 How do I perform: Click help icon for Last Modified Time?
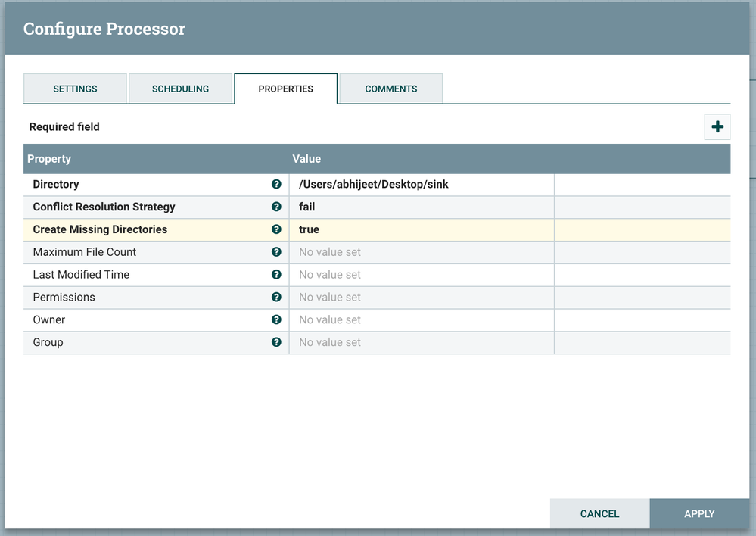pyautogui.click(x=276, y=275)
